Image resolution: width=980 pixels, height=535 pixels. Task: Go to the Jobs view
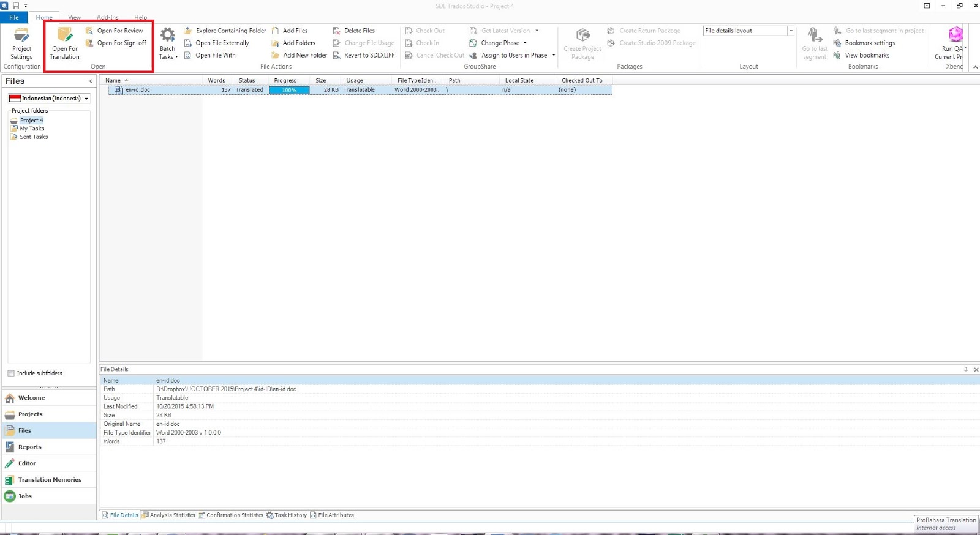pos(49,496)
